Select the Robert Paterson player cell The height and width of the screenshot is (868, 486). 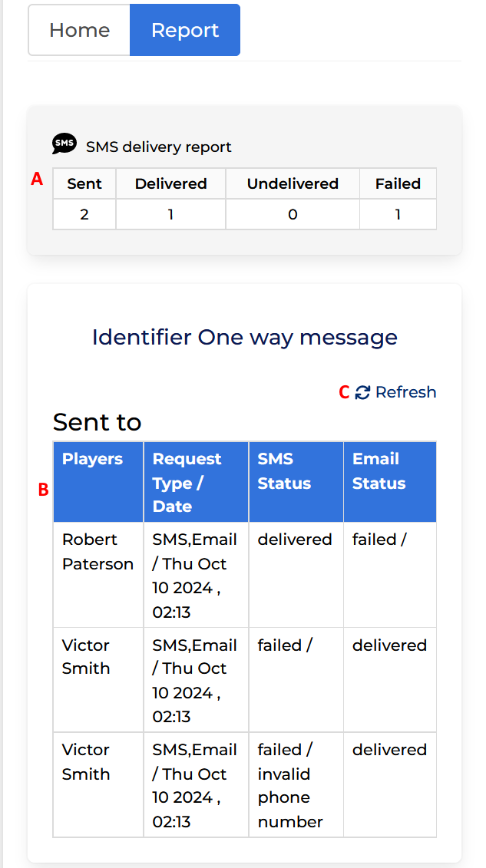click(x=98, y=575)
